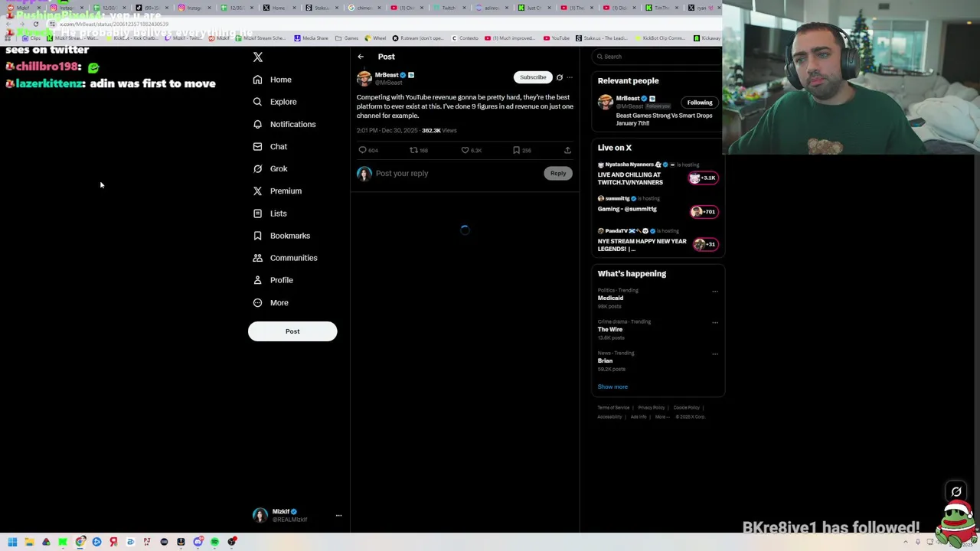Image resolution: width=980 pixels, height=551 pixels.
Task: Open the Brian trending topic
Action: [605, 361]
